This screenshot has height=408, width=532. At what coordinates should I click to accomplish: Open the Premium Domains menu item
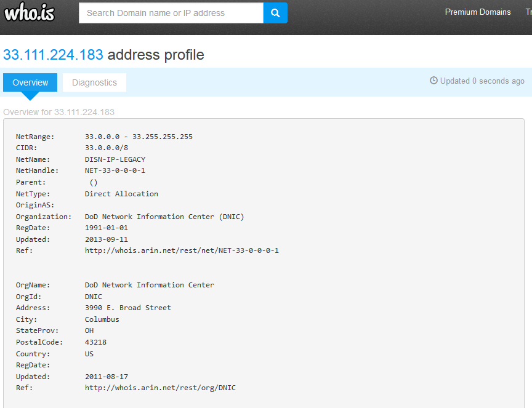[x=478, y=12]
